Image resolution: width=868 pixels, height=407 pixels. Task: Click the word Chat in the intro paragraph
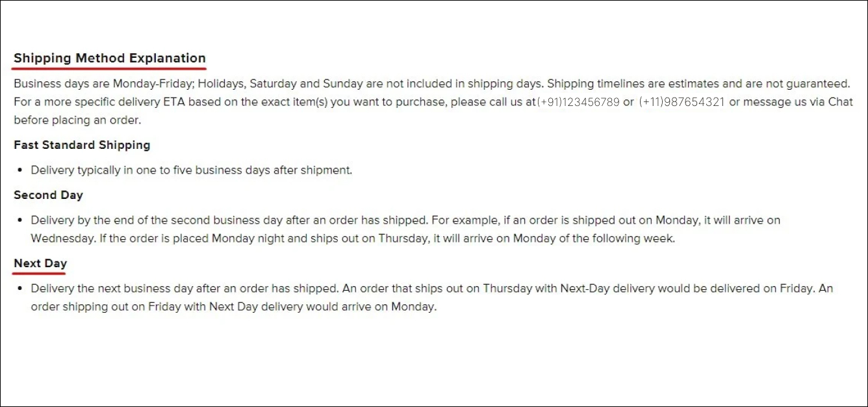[x=840, y=102]
